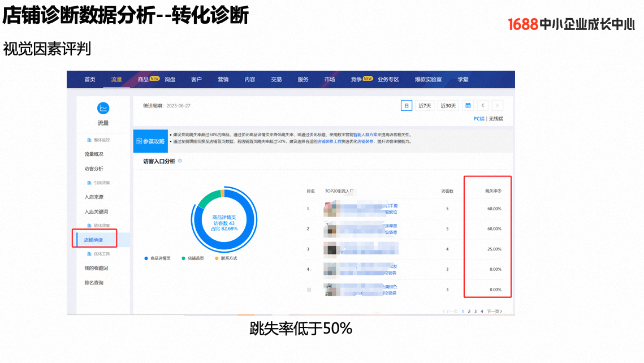The width and height of the screenshot is (644, 363).
Task: Open the calendar date picker icon
Action: [468, 106]
